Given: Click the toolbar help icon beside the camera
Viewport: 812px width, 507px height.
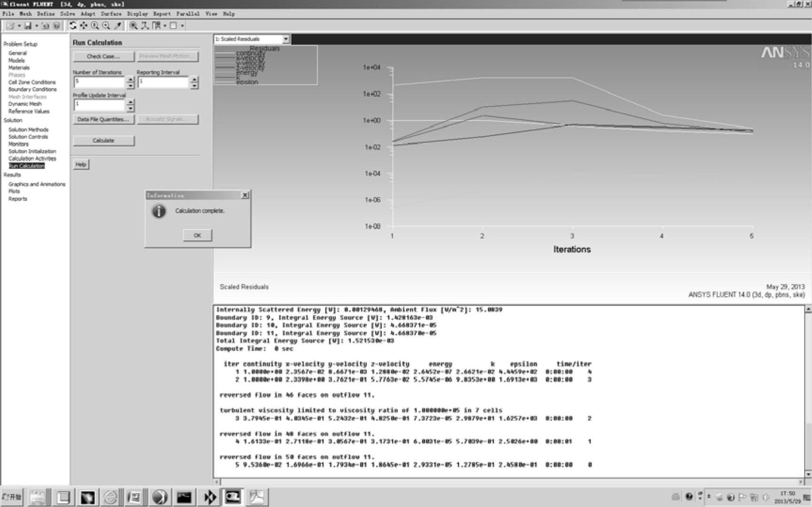Looking at the screenshot, I should pyautogui.click(x=56, y=26).
